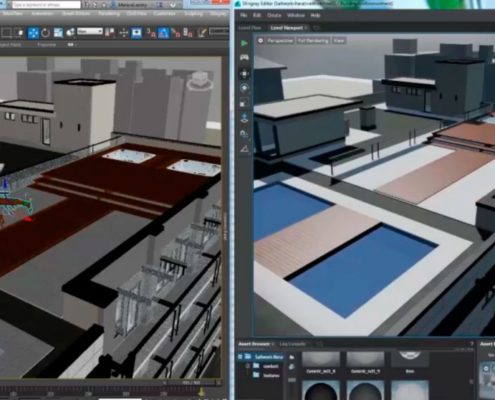Open the Graph Editors menu in 3ds Max

(x=76, y=14)
